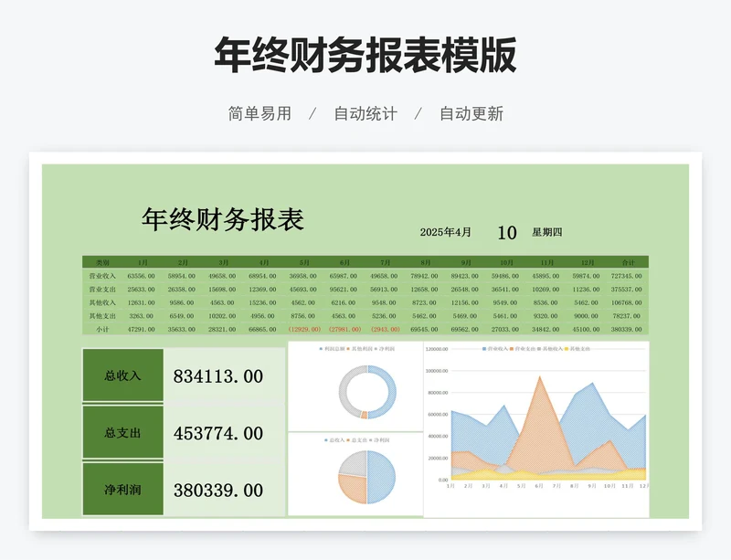Select the 合计 column header
This screenshot has width=731, height=560.
[628, 262]
